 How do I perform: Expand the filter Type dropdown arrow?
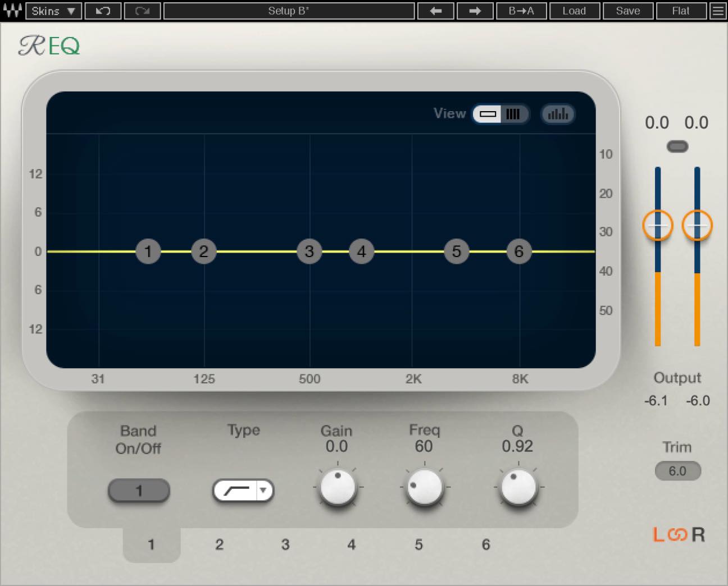[263, 491]
